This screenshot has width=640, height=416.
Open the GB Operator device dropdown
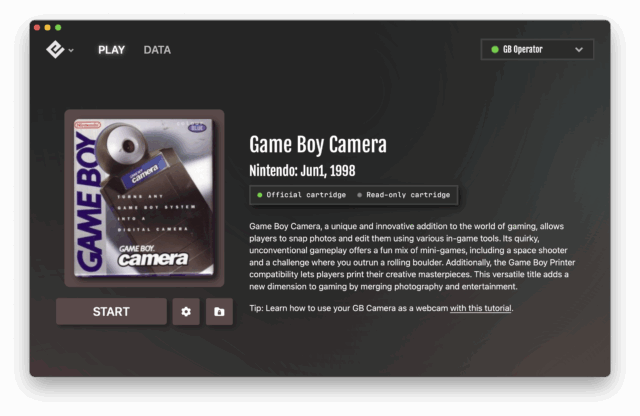point(537,49)
